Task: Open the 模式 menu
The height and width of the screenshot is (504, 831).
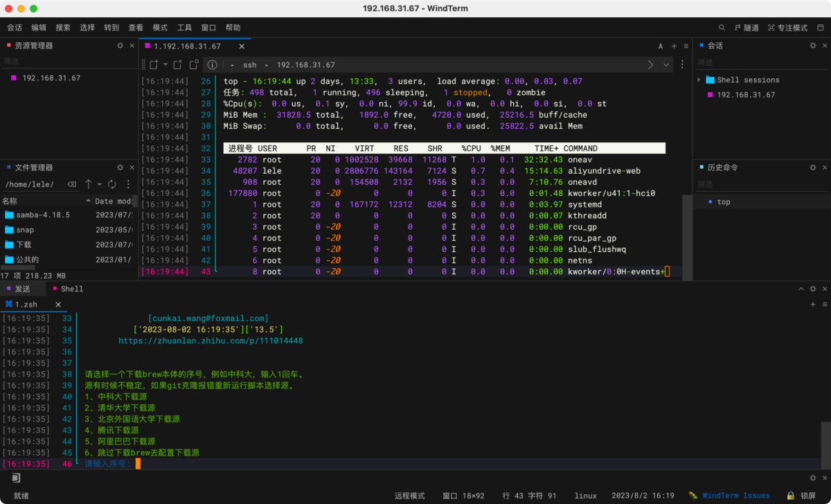Action: (160, 28)
